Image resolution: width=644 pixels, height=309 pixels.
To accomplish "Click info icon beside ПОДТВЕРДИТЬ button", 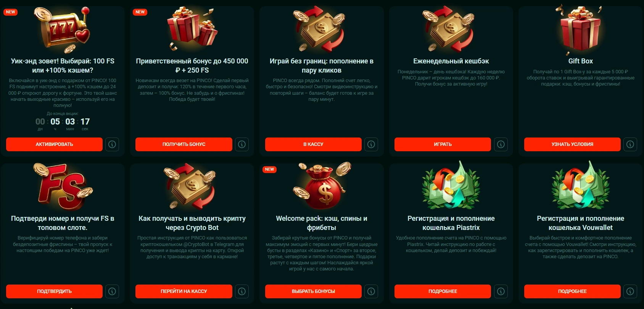I will [112, 291].
